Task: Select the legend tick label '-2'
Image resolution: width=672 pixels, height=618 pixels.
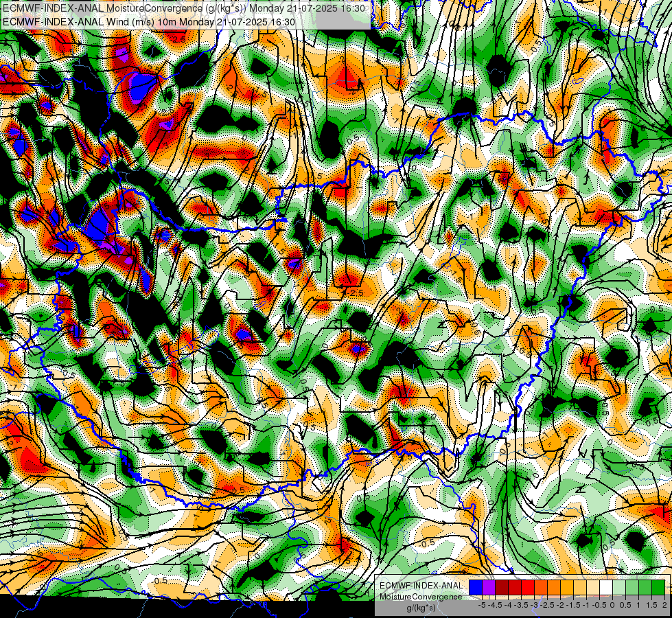Action: point(560,605)
